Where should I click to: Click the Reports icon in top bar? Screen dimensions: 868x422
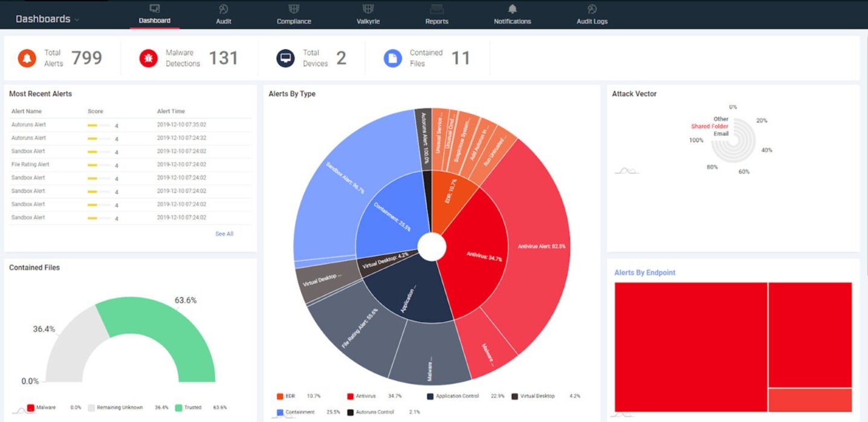(436, 9)
